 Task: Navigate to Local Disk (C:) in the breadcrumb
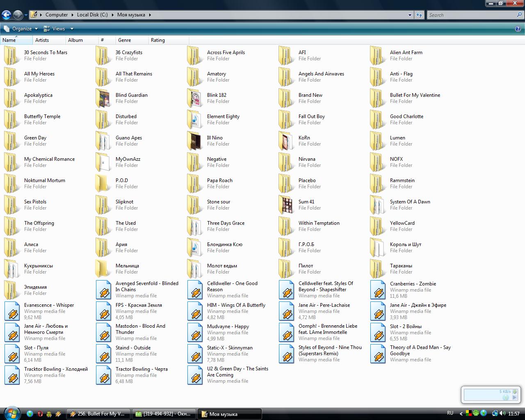92,15
